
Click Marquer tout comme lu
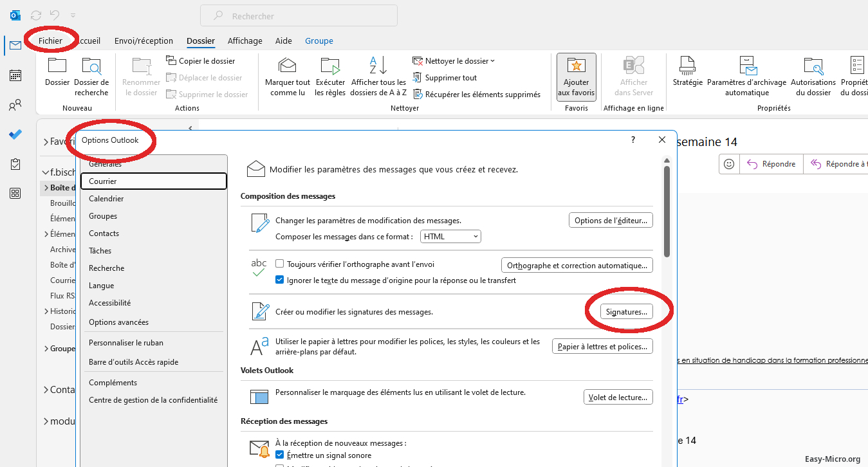point(288,76)
